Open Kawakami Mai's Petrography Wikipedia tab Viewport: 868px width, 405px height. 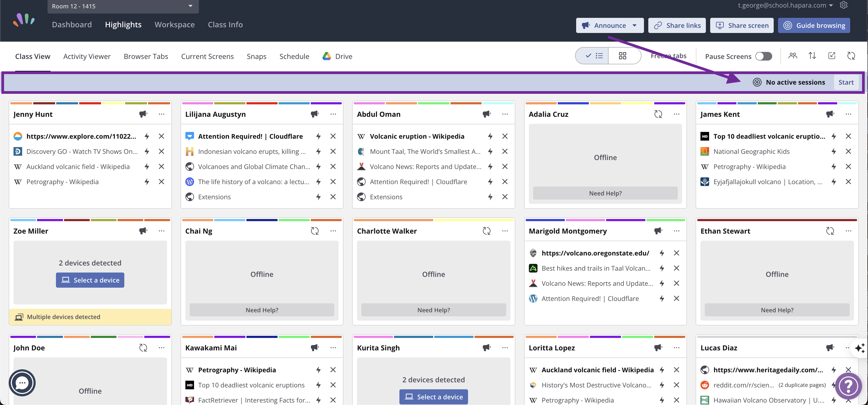pyautogui.click(x=237, y=370)
